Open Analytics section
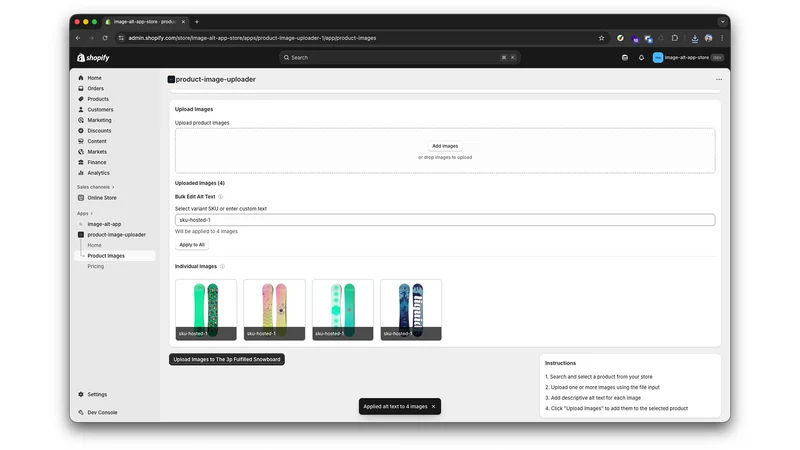The image size is (800, 450). 98,173
